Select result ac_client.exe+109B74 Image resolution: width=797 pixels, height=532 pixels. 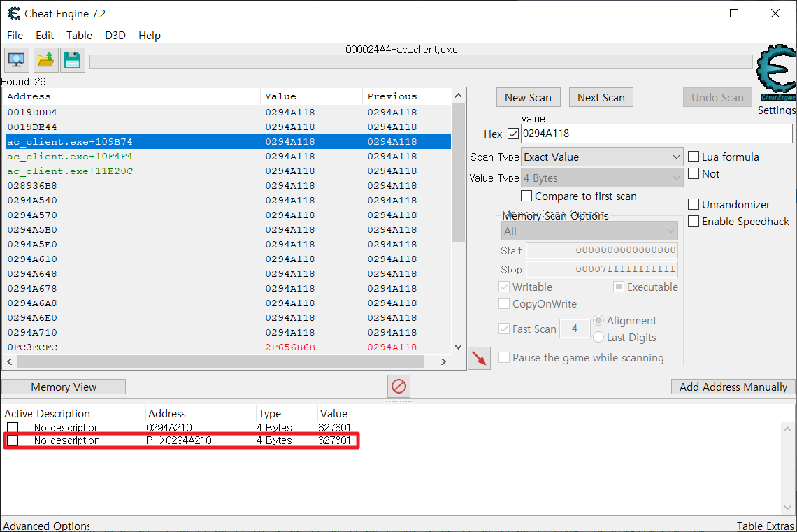[x=228, y=141]
